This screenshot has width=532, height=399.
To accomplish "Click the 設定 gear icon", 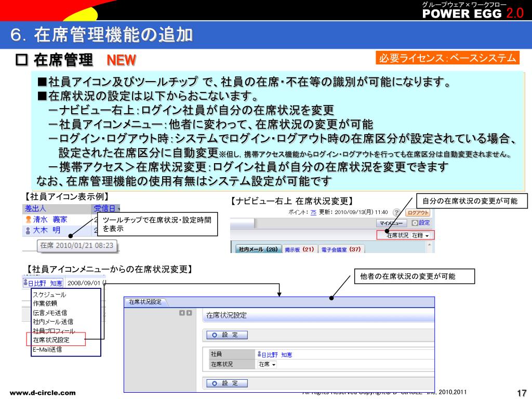I will click(414, 223).
